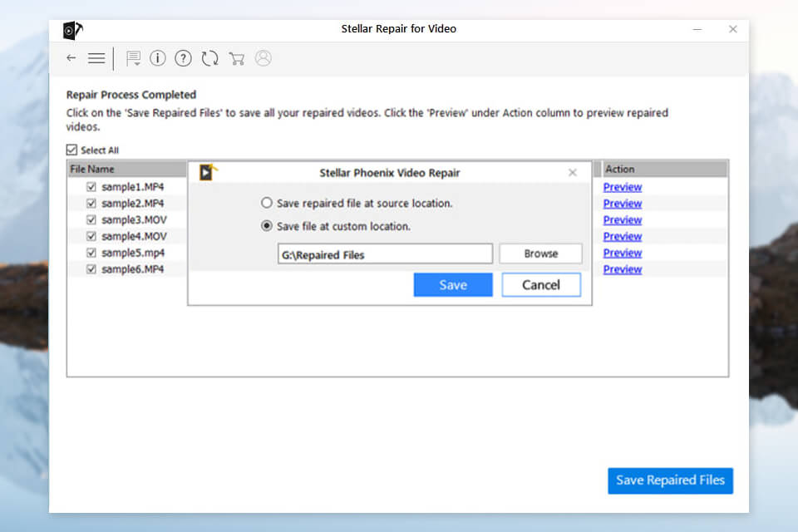The height and width of the screenshot is (532, 798).
Task: Check for updates with the refresh icon
Action: 209,58
